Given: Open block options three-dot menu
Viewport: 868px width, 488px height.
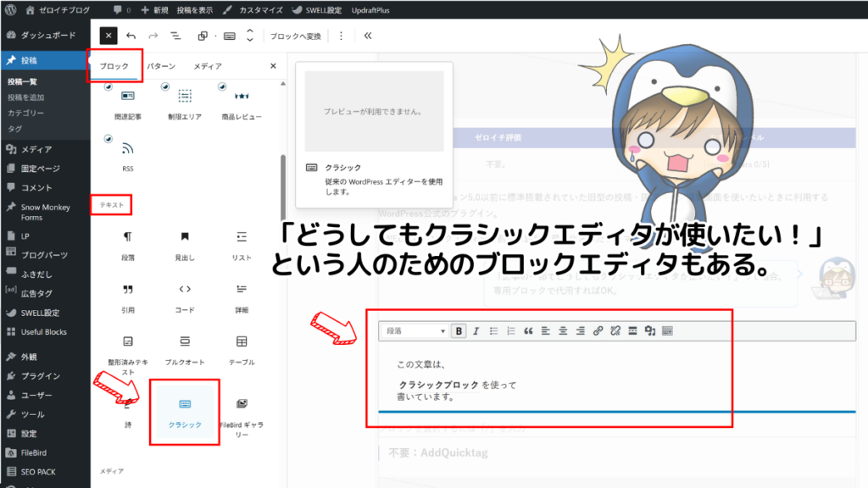Looking at the screenshot, I should (341, 36).
